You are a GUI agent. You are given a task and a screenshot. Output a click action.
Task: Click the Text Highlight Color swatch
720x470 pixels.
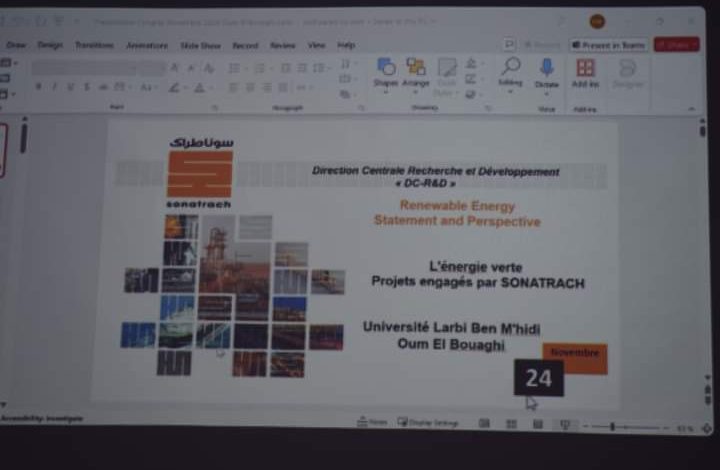pyautogui.click(x=174, y=87)
